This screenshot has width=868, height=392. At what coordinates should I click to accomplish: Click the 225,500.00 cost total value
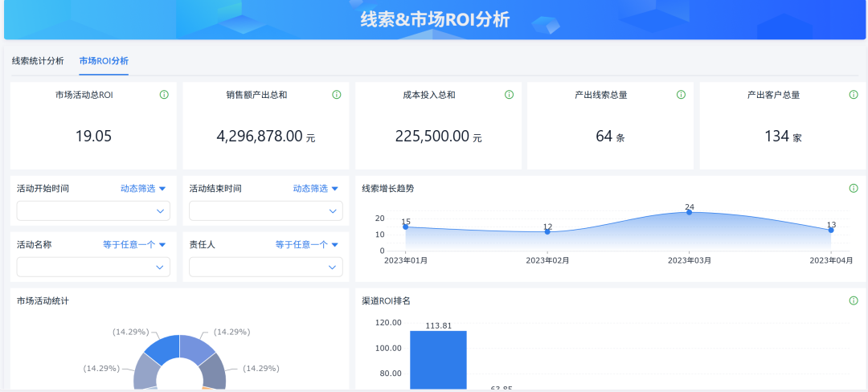tap(439, 136)
